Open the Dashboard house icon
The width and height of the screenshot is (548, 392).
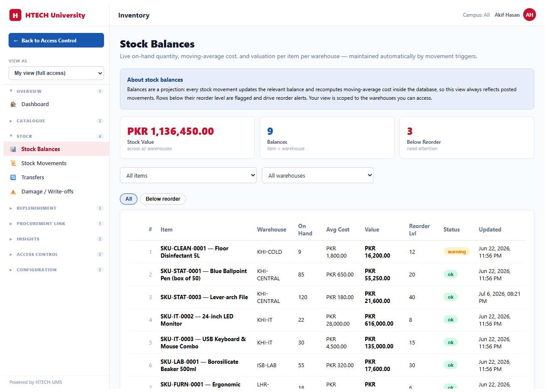(13, 104)
